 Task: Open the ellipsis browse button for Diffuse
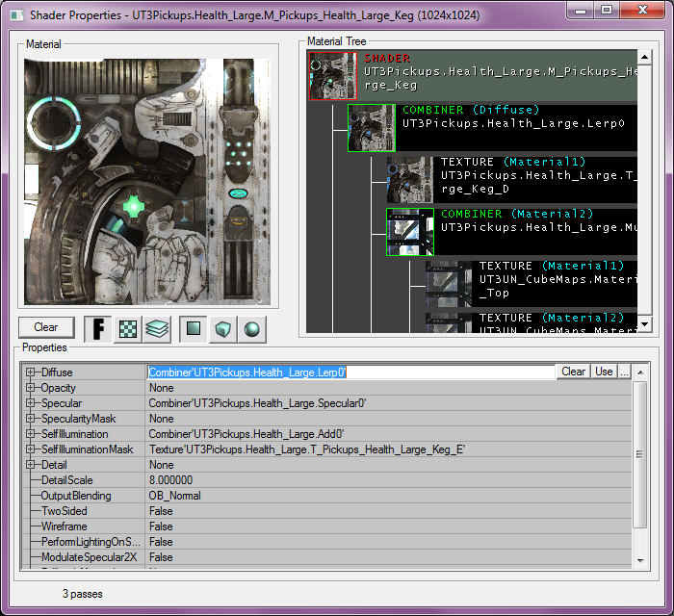(x=624, y=372)
